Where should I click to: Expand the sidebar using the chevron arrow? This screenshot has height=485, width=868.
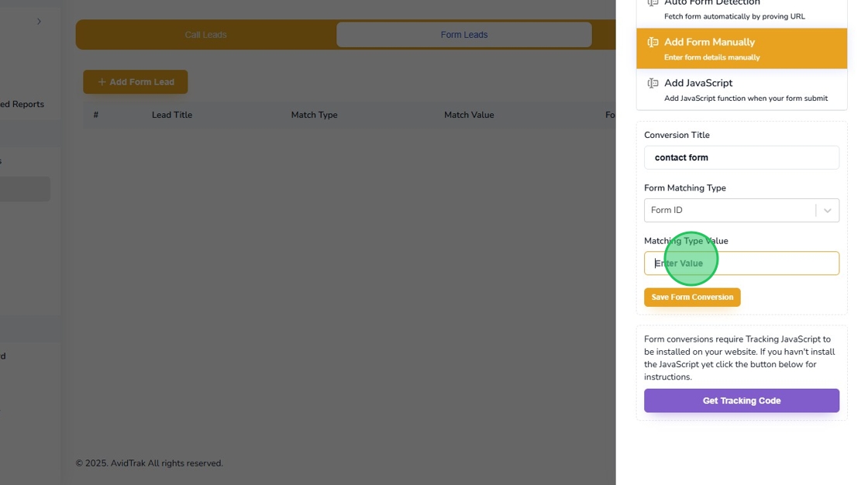point(39,22)
